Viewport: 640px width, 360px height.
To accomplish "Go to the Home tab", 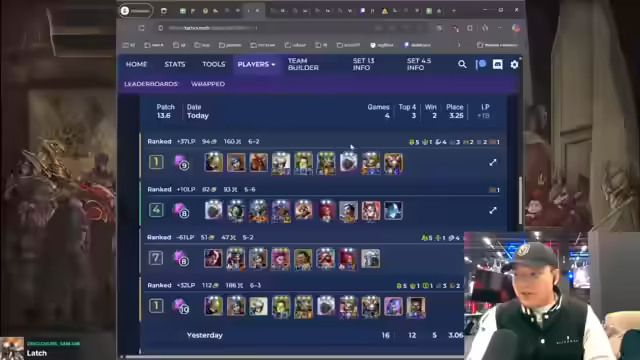I will pyautogui.click(x=136, y=64).
